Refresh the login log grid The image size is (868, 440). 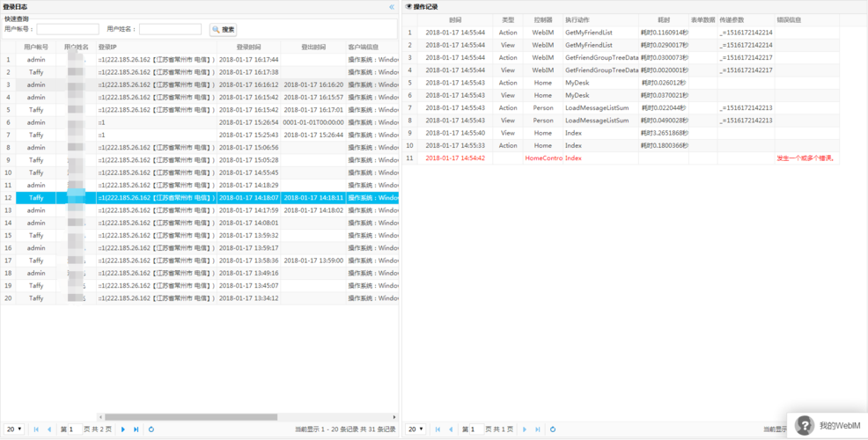151,429
